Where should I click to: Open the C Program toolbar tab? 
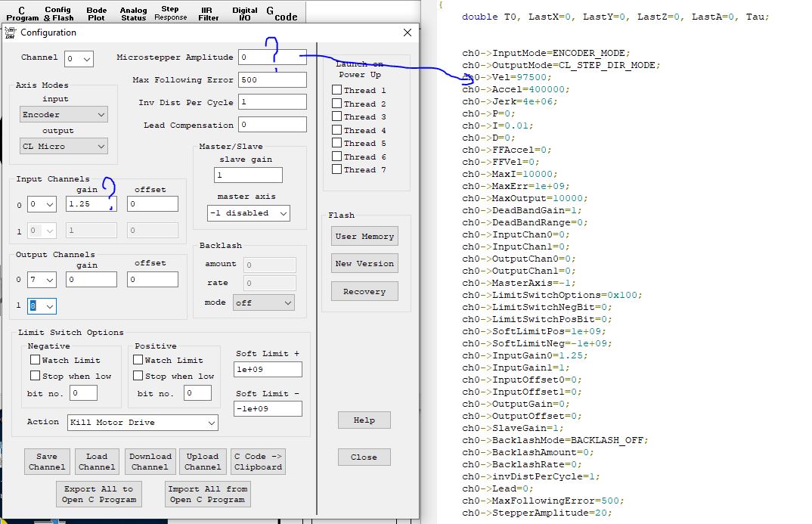coord(21,13)
